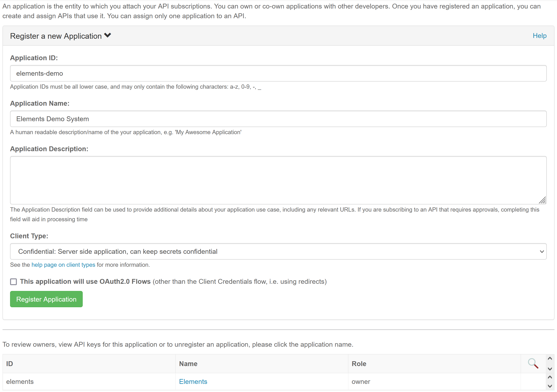The height and width of the screenshot is (392, 557).
Task: Click the up chevron in the table header row
Action: (x=550, y=358)
